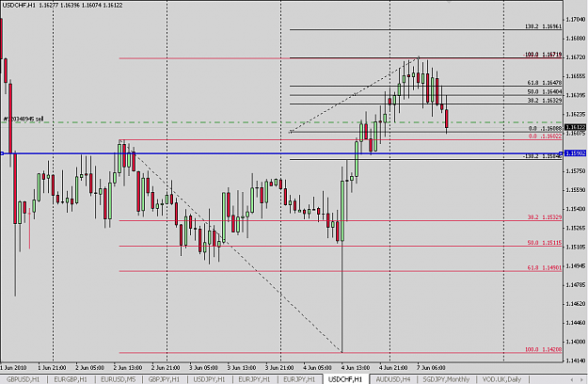Select the 100.0 level label 1.16719
The width and height of the screenshot is (588, 384).
pos(542,55)
